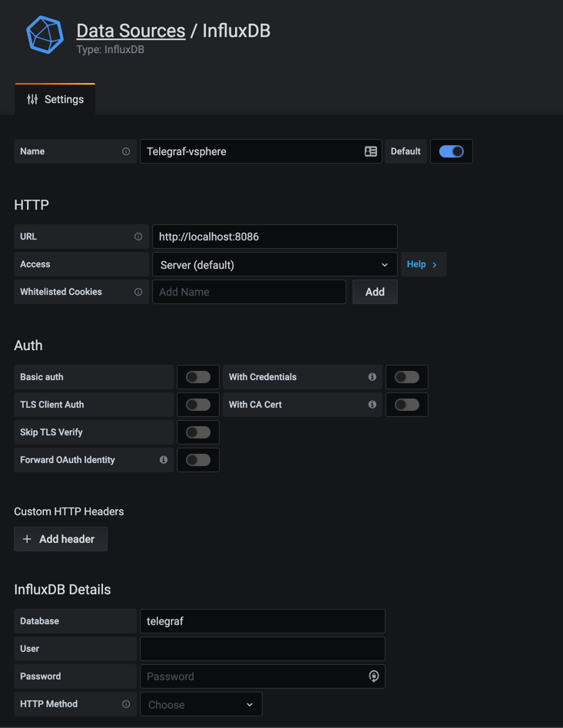Click the contact card icon in Name field
The height and width of the screenshot is (728, 563).
click(x=371, y=151)
